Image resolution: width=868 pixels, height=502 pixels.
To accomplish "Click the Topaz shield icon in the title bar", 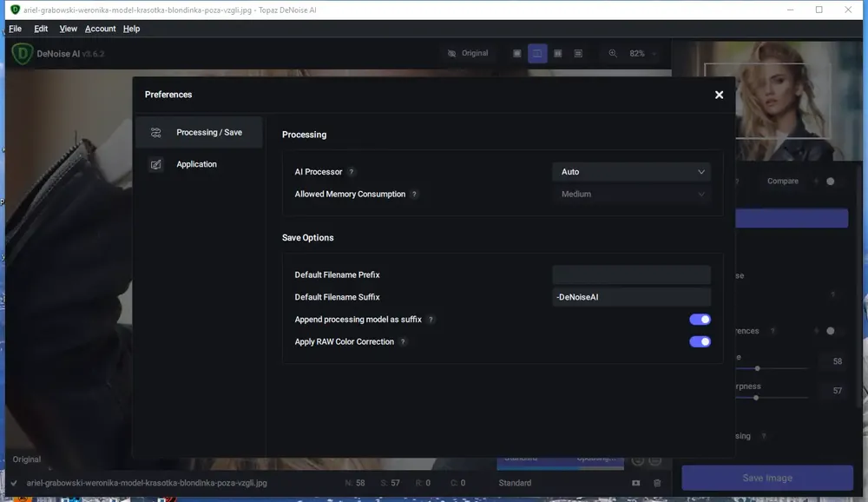I will (15, 10).
